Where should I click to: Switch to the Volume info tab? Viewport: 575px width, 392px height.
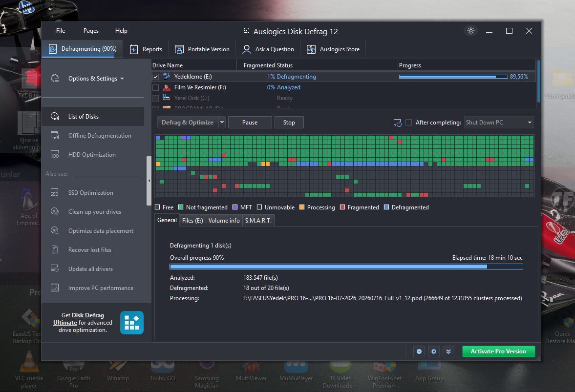pyautogui.click(x=224, y=220)
